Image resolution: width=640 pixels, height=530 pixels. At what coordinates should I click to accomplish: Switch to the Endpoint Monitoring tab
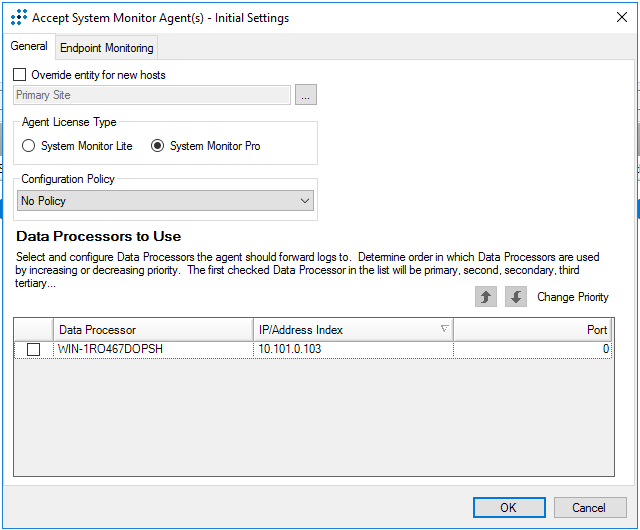coord(107,47)
